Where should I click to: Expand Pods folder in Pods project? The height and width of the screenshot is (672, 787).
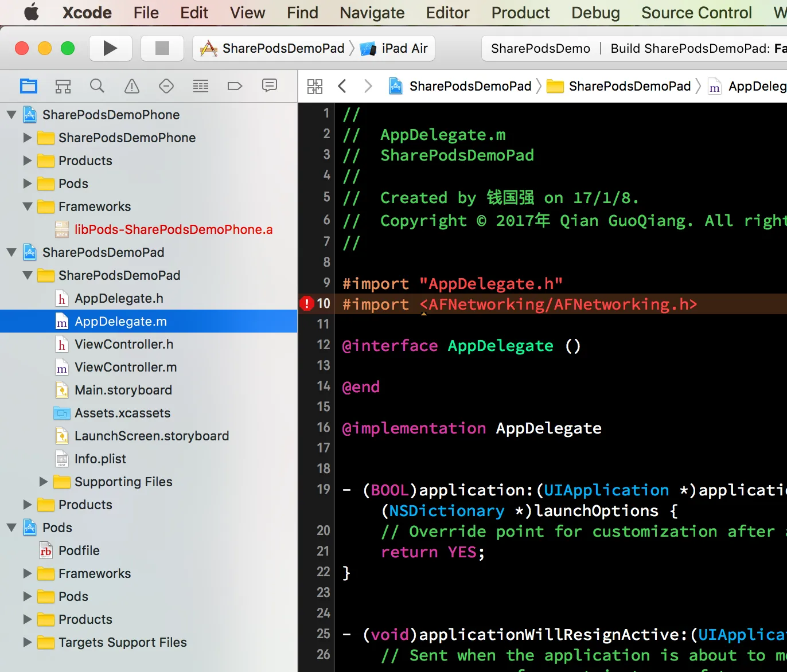pos(27,596)
